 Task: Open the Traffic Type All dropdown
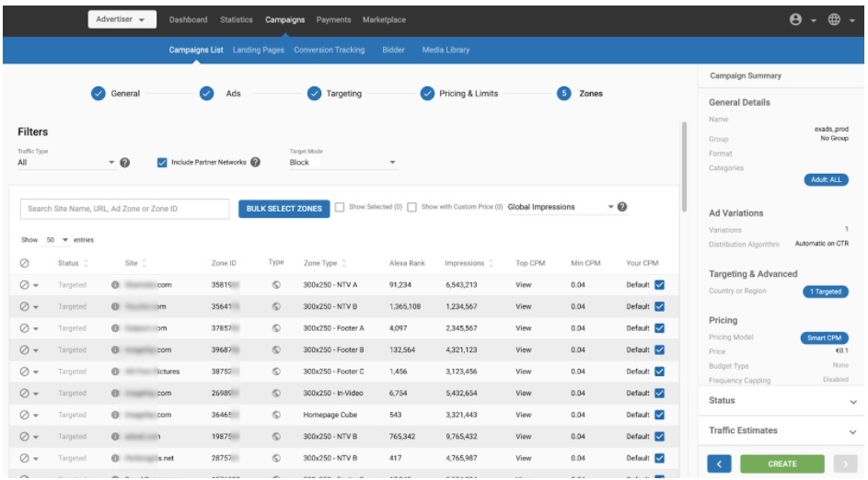coord(66,163)
